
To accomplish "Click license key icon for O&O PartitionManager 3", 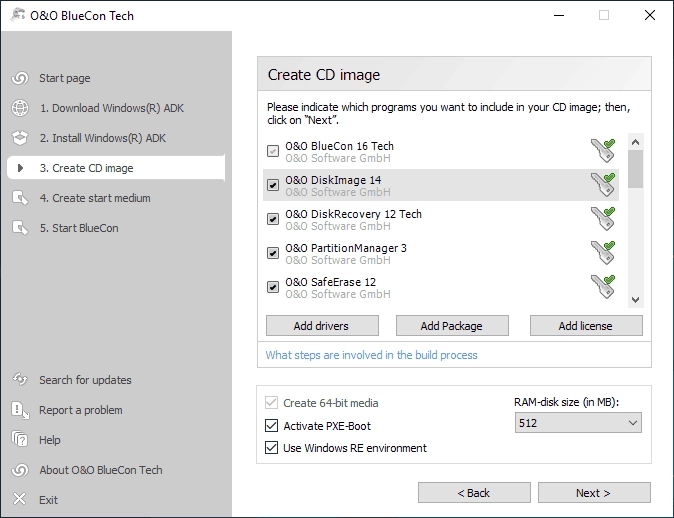I will point(603,253).
